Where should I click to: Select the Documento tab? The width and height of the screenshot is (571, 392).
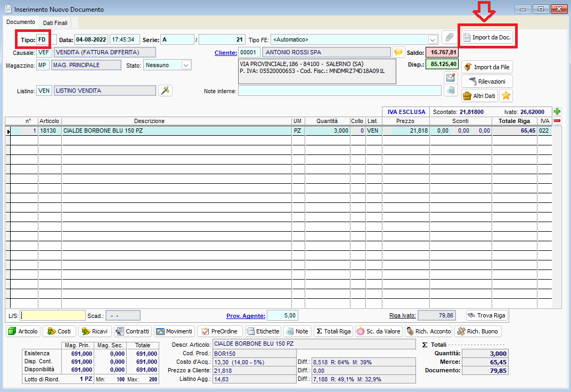21,22
